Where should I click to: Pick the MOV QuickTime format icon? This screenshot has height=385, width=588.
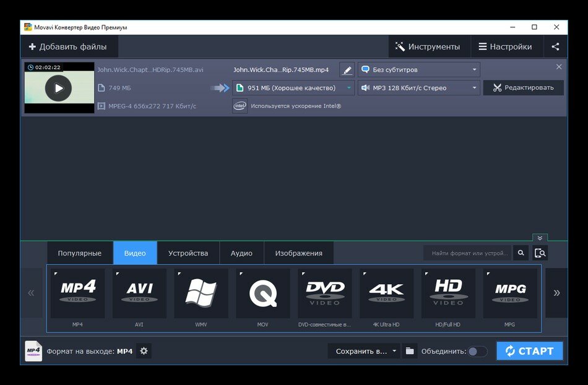click(x=263, y=293)
